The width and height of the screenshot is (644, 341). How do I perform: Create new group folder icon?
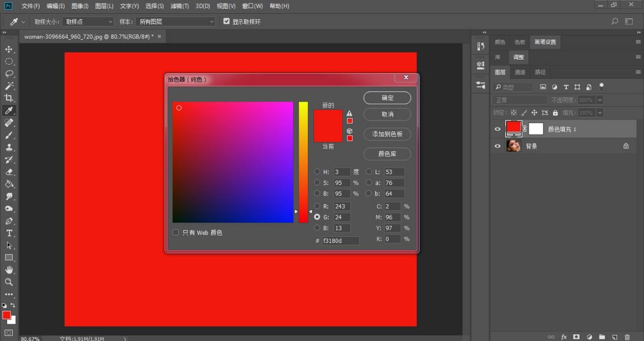tap(602, 337)
